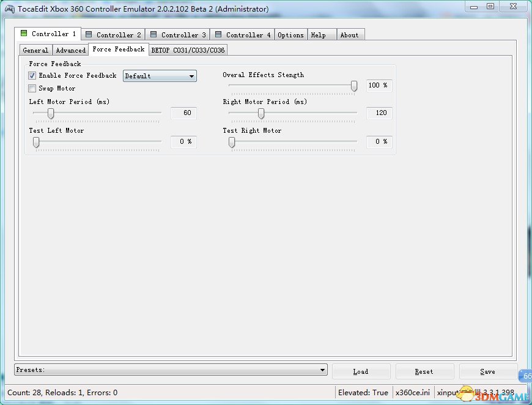The image size is (532, 405).
Task: Click the effects strength 100 % value field
Action: 379,85
